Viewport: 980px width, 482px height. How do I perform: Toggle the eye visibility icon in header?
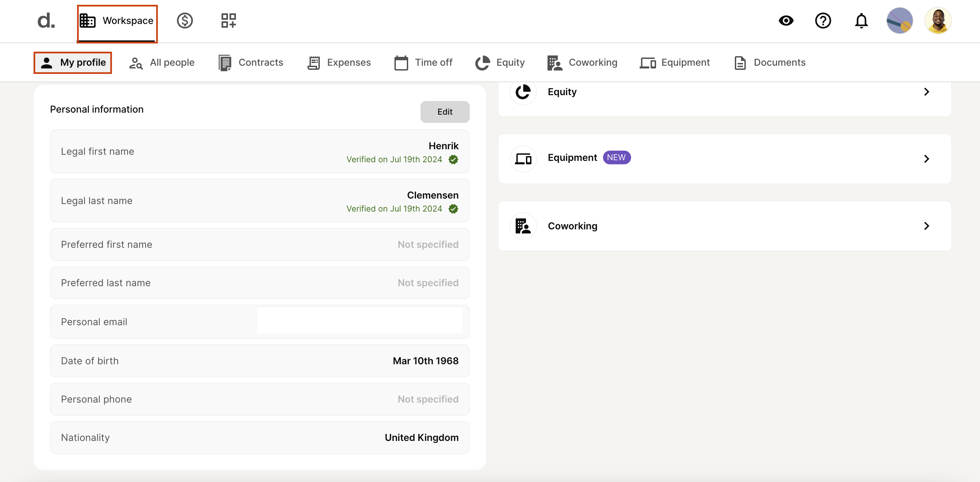786,21
